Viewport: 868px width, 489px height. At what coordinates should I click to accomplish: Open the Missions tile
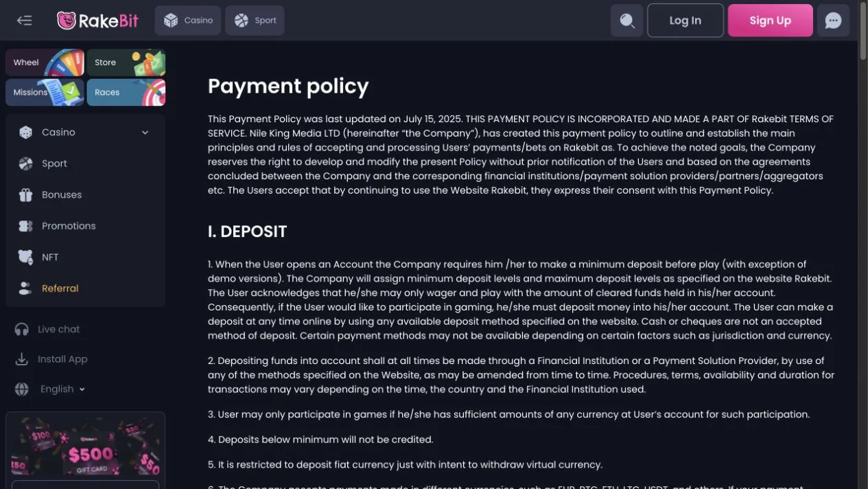pos(45,92)
